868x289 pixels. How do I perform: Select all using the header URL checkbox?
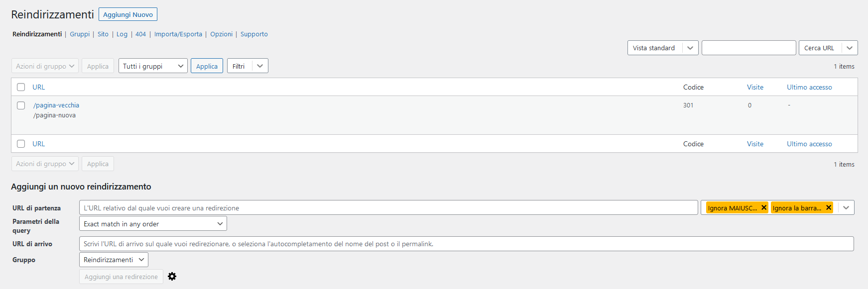coord(21,87)
